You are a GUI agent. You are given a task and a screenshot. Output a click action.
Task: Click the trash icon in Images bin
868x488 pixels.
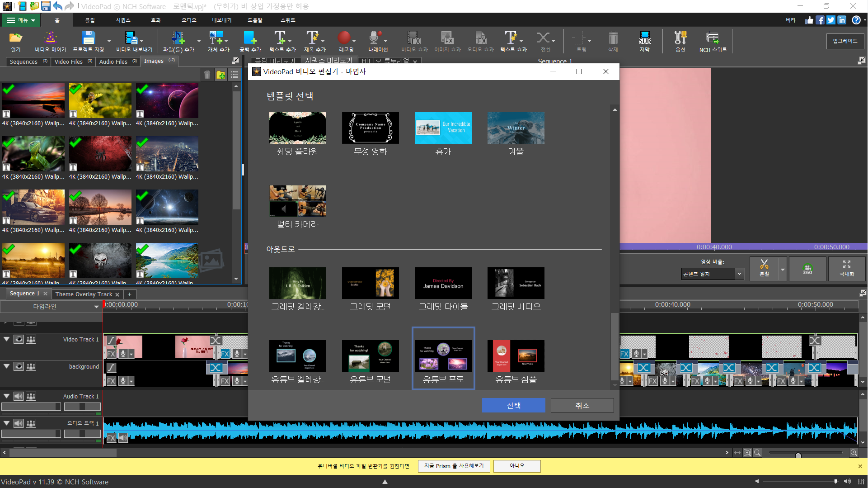tap(207, 75)
